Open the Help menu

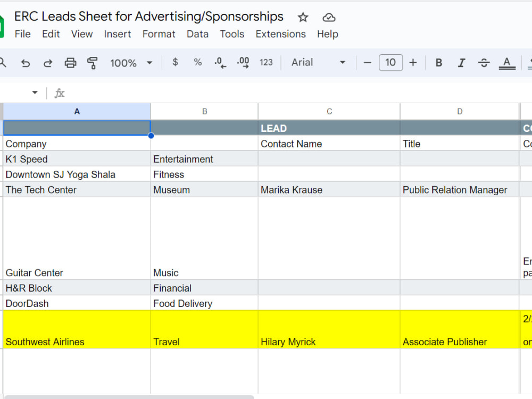point(327,34)
